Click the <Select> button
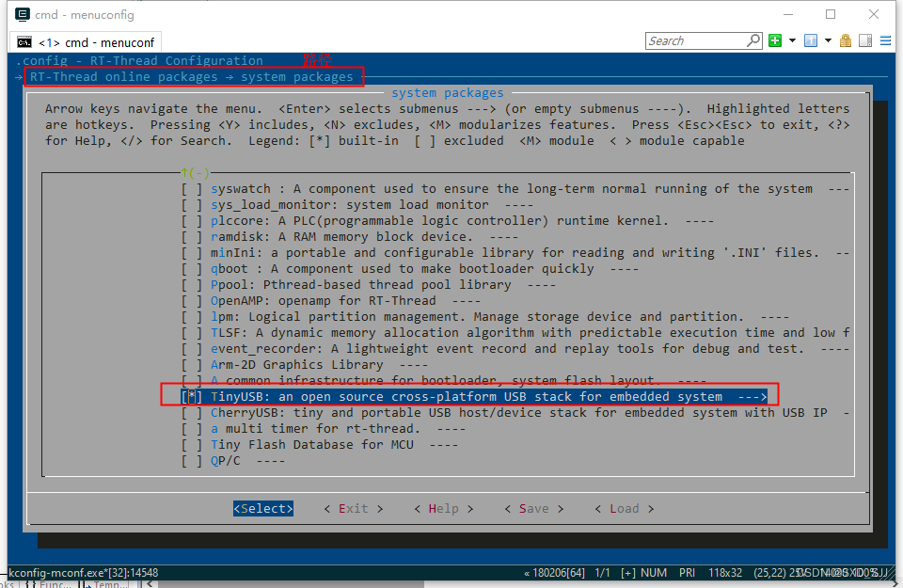Viewport: 903px width, 588px height. point(263,509)
